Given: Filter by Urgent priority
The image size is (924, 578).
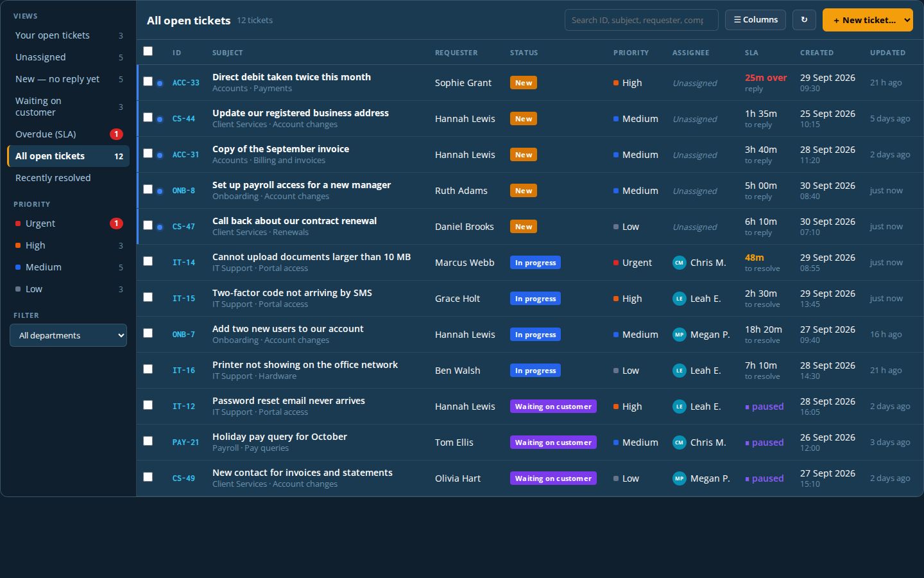Looking at the screenshot, I should pyautogui.click(x=68, y=223).
